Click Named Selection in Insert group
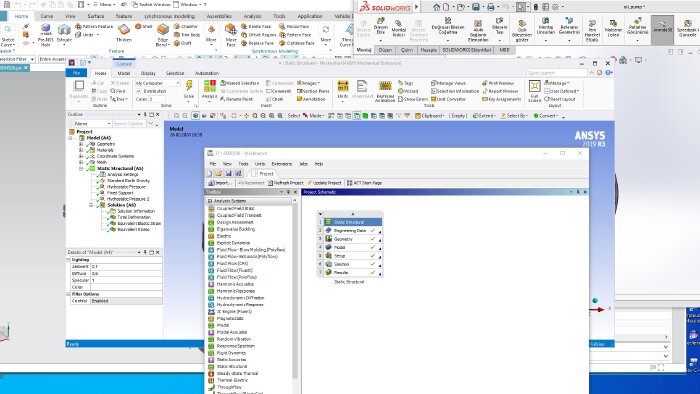The height and width of the screenshot is (394, 700). click(x=239, y=83)
